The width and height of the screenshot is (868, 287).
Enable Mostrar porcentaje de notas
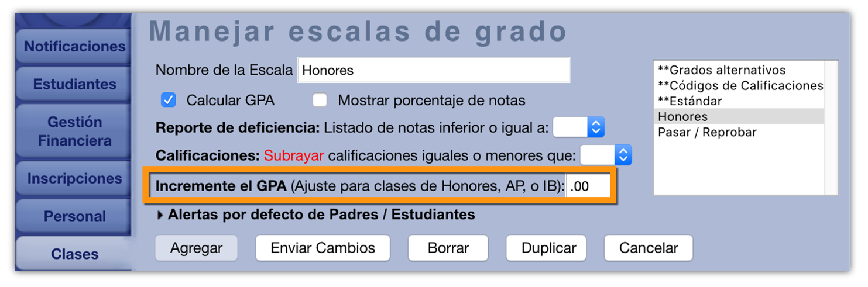(320, 101)
